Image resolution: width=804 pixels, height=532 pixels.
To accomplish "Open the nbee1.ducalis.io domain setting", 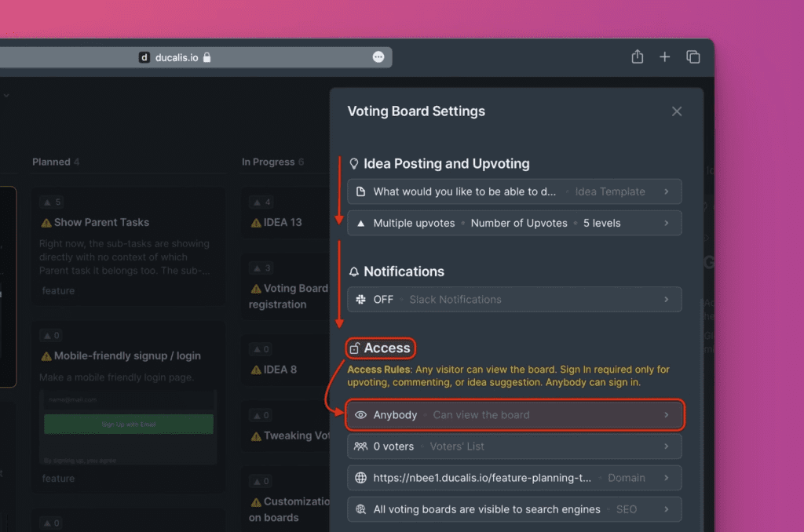I will click(x=514, y=478).
